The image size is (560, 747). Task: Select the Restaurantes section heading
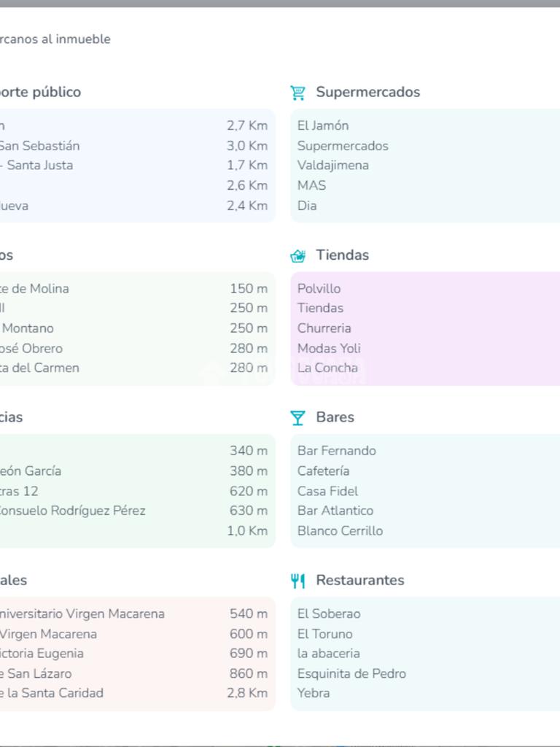(x=359, y=581)
